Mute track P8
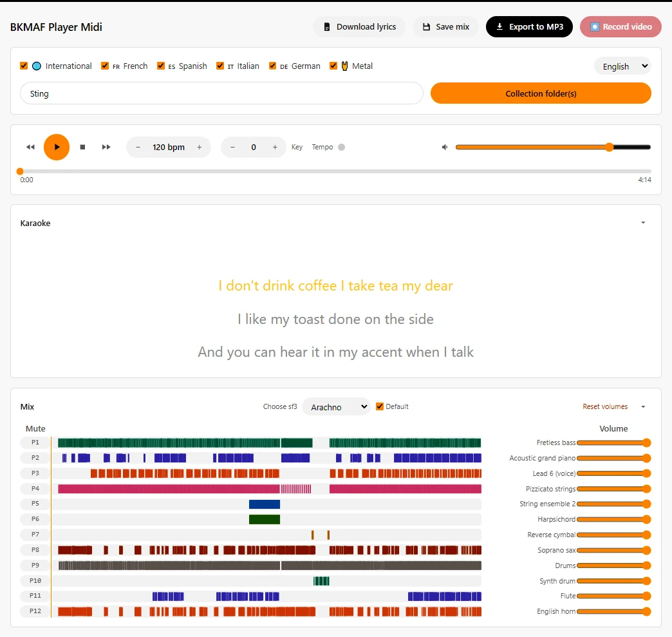This screenshot has height=637, width=672. click(35, 550)
